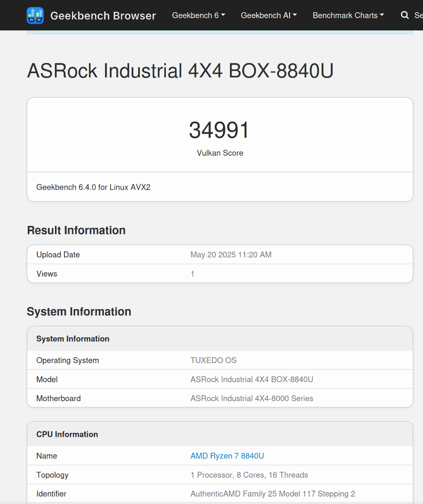Click the Motherboard row label
The image size is (423, 504).
tap(59, 398)
